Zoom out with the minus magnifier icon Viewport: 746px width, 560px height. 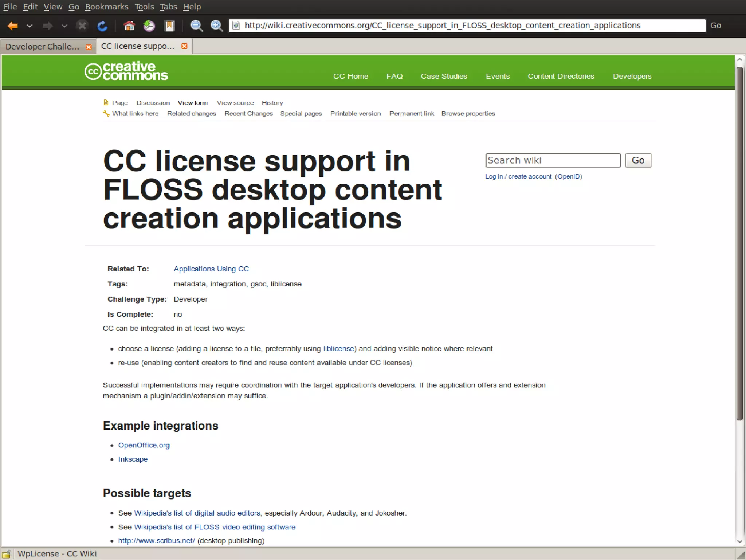click(196, 26)
